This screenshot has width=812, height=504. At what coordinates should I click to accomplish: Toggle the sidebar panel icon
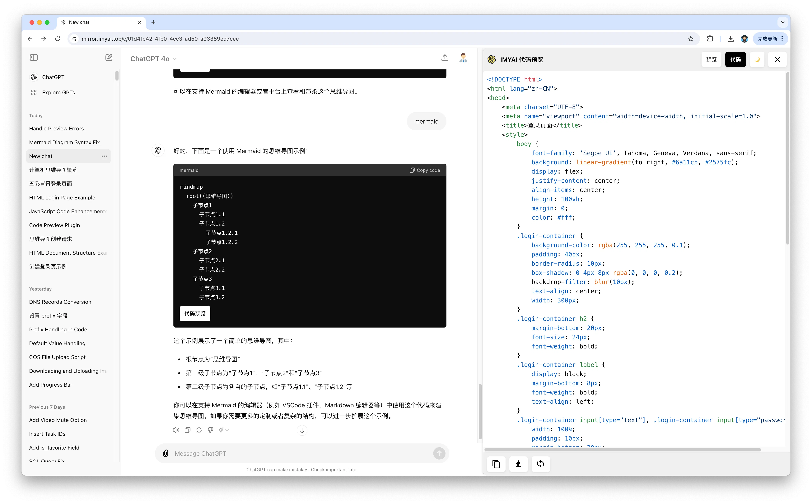[34, 58]
